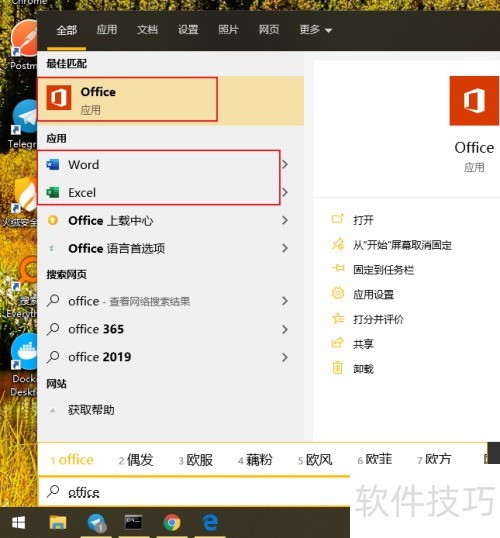The image size is (500, 538).
Task: Click the search magnifier in the search box
Action: (53, 491)
